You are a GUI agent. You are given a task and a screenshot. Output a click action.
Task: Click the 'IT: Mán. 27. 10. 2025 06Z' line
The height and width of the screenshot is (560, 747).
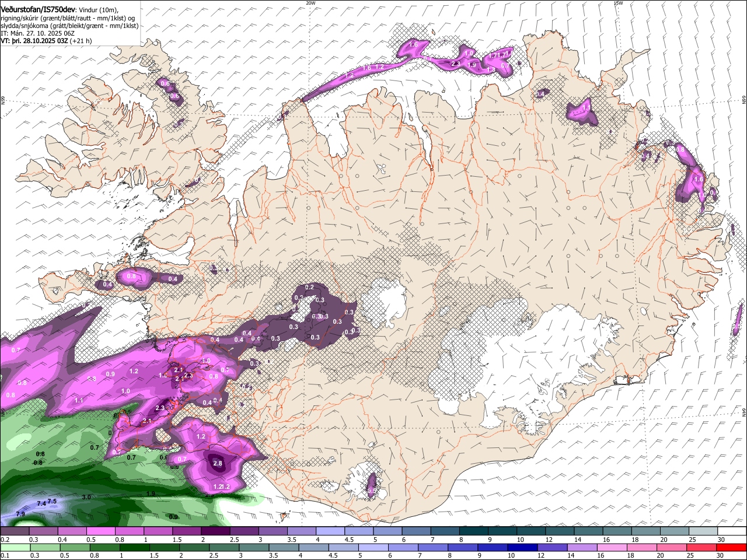tap(38, 33)
